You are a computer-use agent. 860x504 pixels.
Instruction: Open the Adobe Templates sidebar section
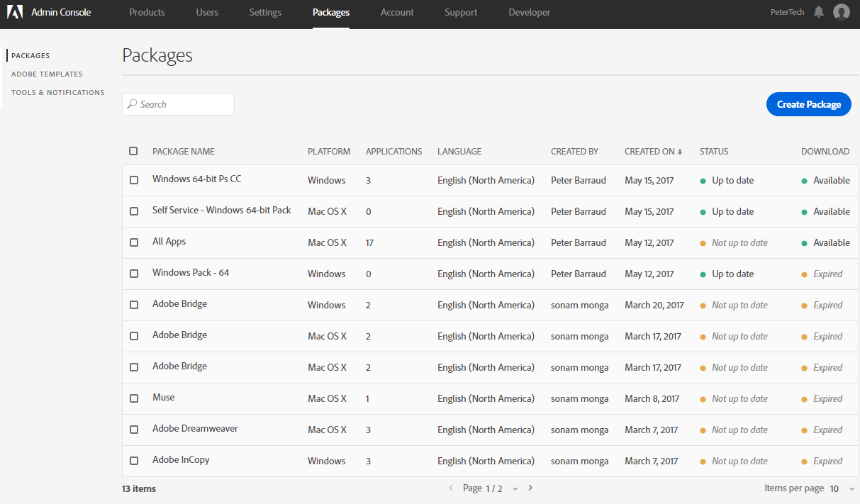coord(47,74)
